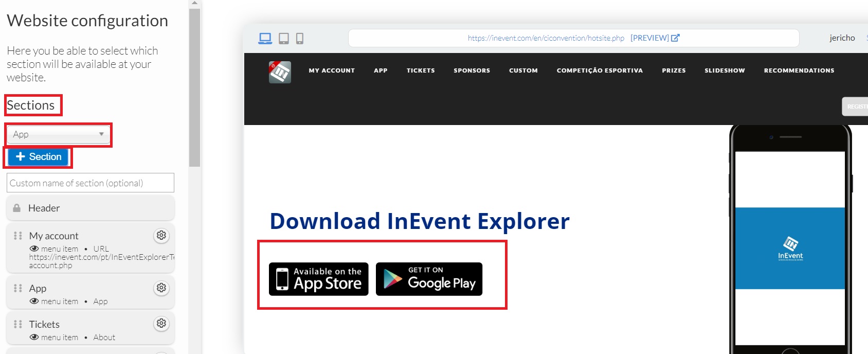
Task: Open SLIDESHOW in preview navigation
Action: 725,70
